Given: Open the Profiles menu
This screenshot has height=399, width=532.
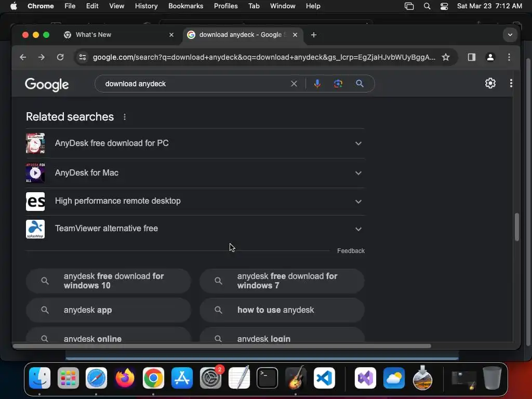Looking at the screenshot, I should coord(225,6).
